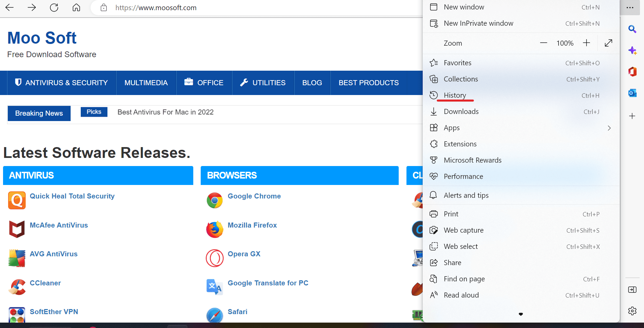Viewport: 644px width, 328px height.
Task: Click the site lock icon in address bar
Action: [104, 7]
